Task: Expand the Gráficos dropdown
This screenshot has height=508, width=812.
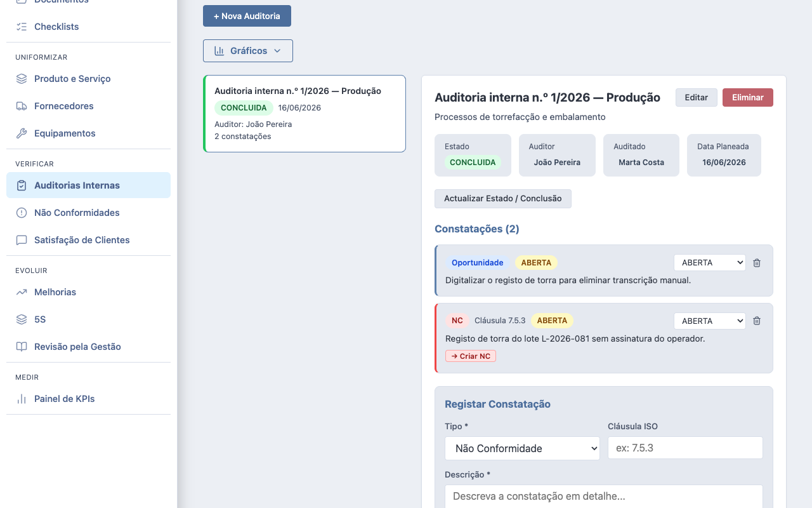Action: coord(248,51)
